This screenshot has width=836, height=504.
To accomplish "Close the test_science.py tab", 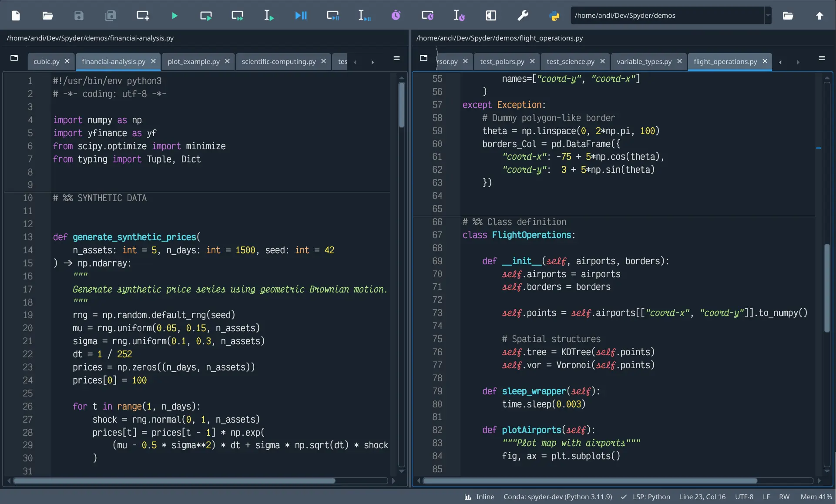I will pyautogui.click(x=602, y=61).
